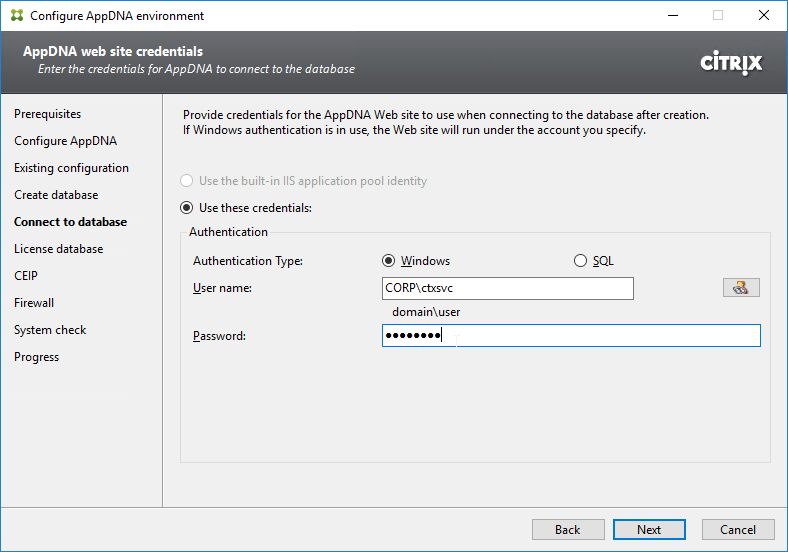Open the Progress step

(36, 357)
